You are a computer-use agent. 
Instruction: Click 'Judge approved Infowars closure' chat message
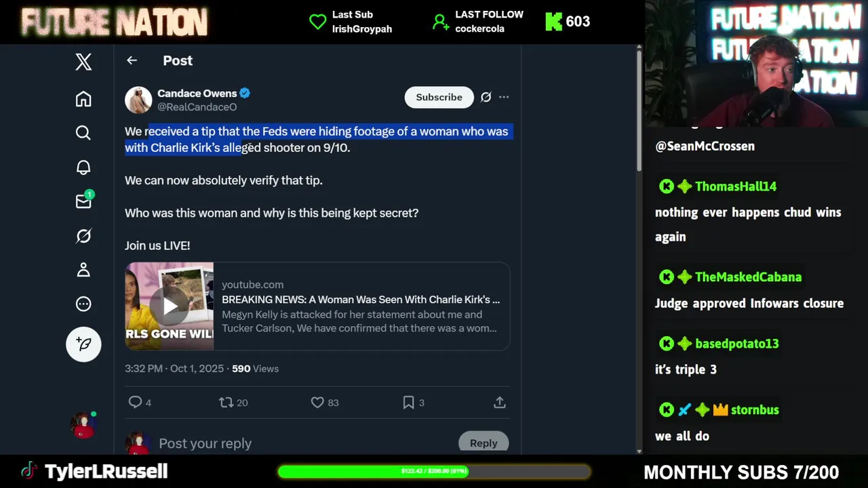[x=749, y=303]
